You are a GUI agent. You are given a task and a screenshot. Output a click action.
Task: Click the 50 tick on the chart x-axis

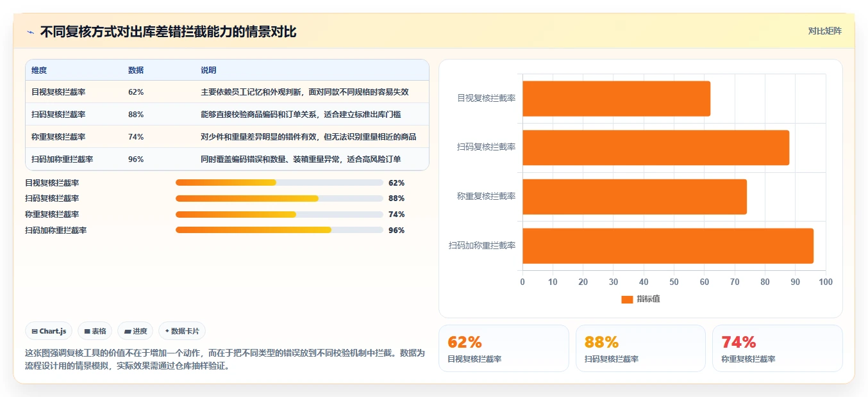(x=674, y=282)
